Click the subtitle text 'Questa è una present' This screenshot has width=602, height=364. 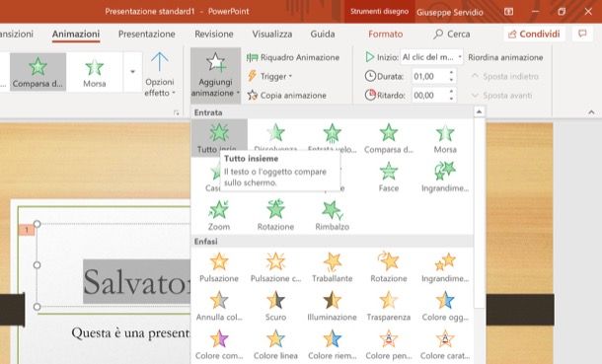pyautogui.click(x=130, y=332)
